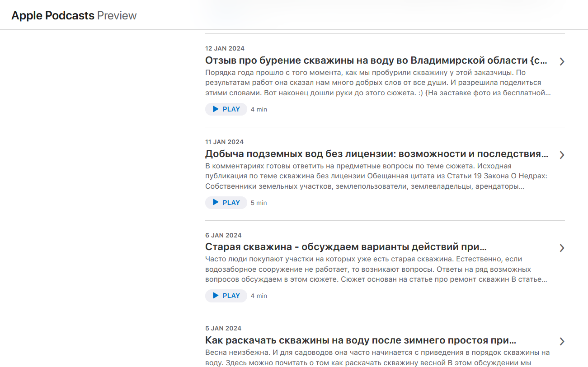Image resolution: width=588 pixels, height=367 pixels.
Task: Click 4 min duration of Старая скважина episode
Action: [259, 296]
